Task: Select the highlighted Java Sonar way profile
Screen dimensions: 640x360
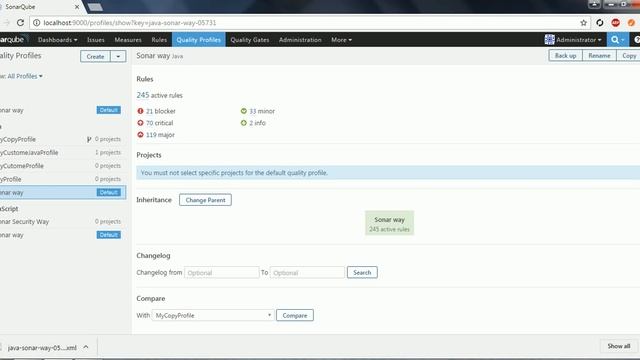Action: 62,192
